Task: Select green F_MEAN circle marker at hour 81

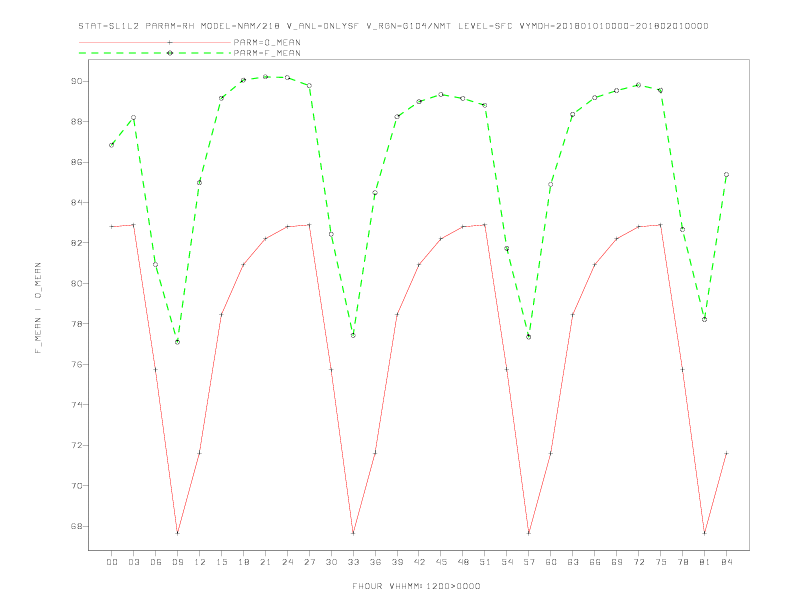Action: click(705, 319)
